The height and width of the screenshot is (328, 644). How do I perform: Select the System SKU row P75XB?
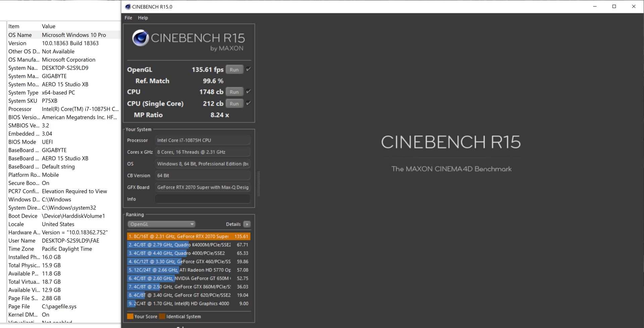[64, 101]
